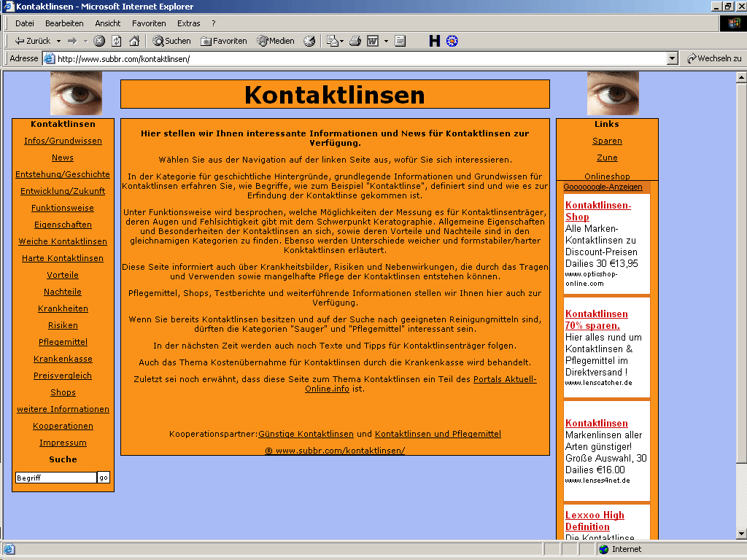The width and height of the screenshot is (747, 560).
Task: Click the Wechseln zu button
Action: 714,58
